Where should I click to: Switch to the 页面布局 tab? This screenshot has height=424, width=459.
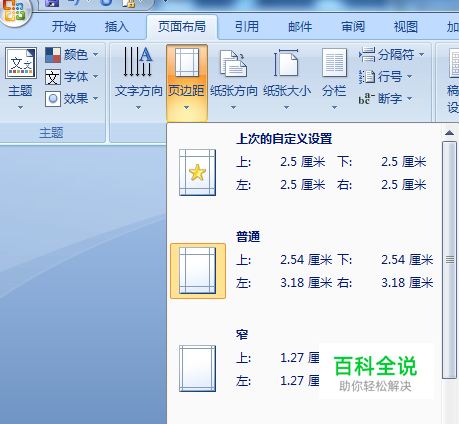(182, 27)
